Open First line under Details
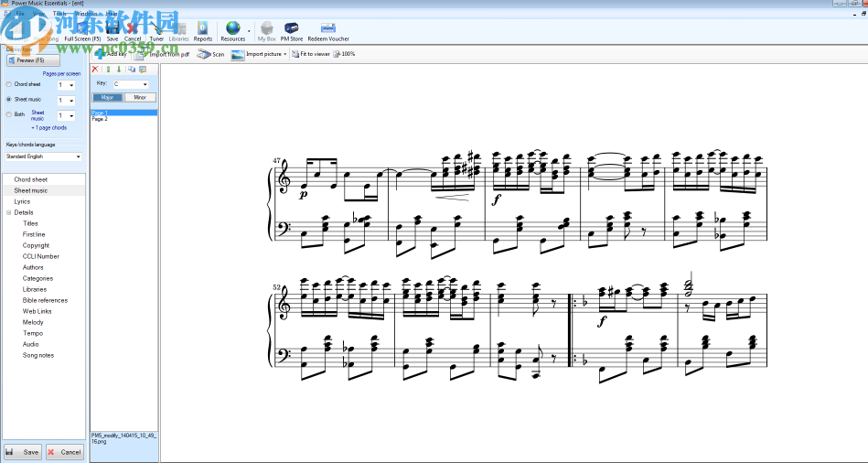Image resolution: width=868 pixels, height=463 pixels. point(34,235)
